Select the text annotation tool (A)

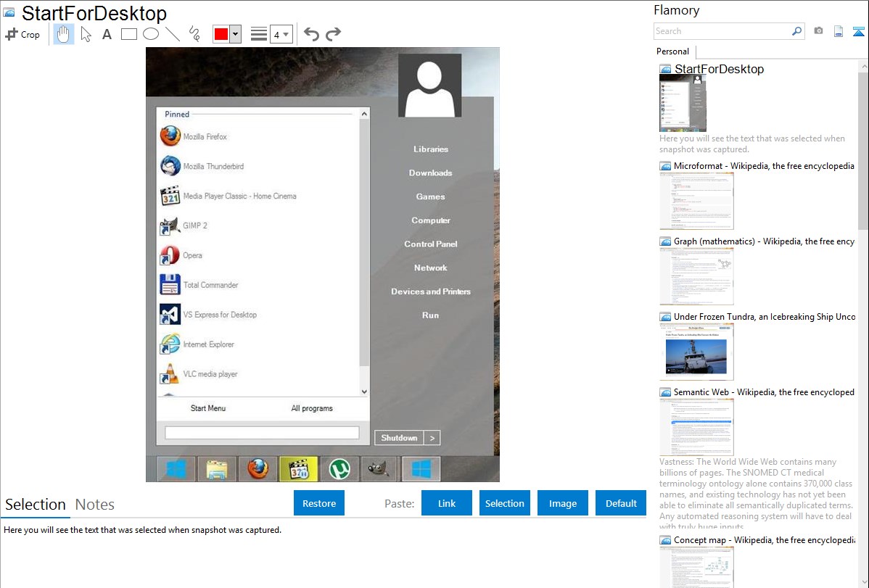click(107, 34)
